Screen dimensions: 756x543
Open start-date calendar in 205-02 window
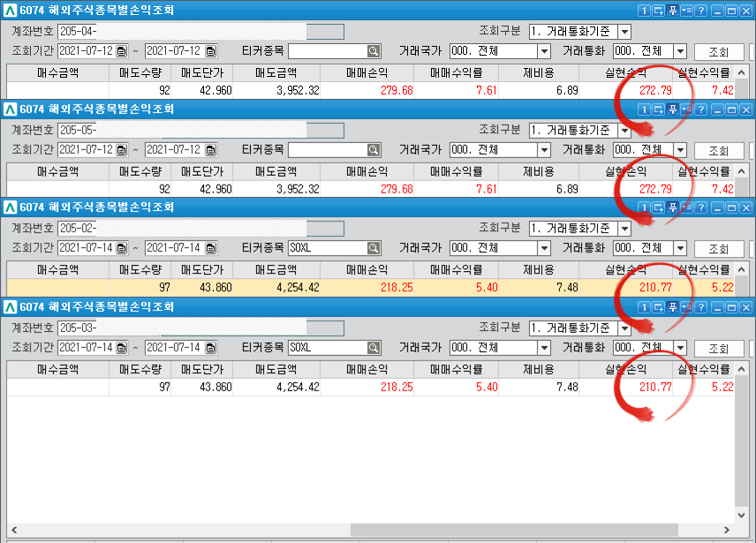[122, 248]
